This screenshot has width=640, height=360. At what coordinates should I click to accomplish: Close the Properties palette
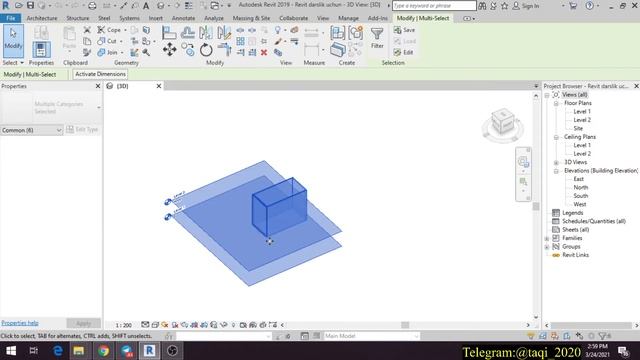coord(98,86)
